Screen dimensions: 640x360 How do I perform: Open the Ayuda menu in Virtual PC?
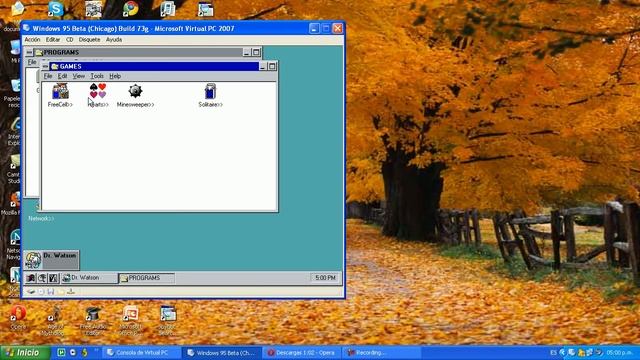click(x=114, y=40)
